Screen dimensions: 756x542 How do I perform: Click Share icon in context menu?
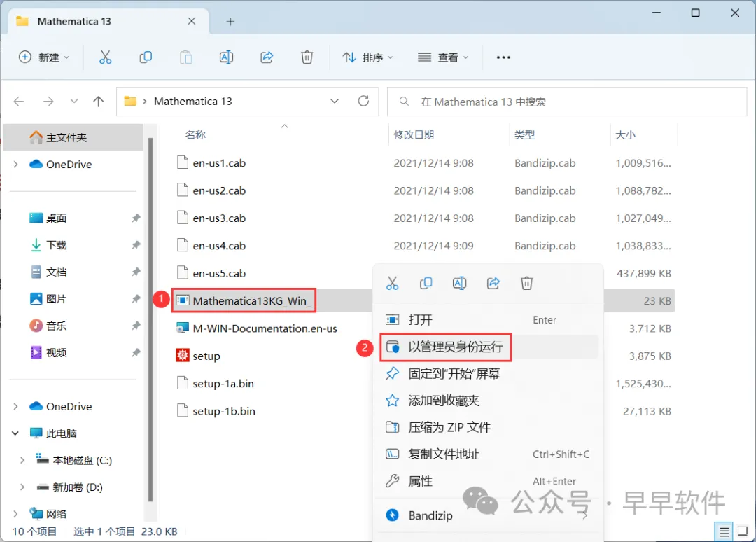point(493,283)
